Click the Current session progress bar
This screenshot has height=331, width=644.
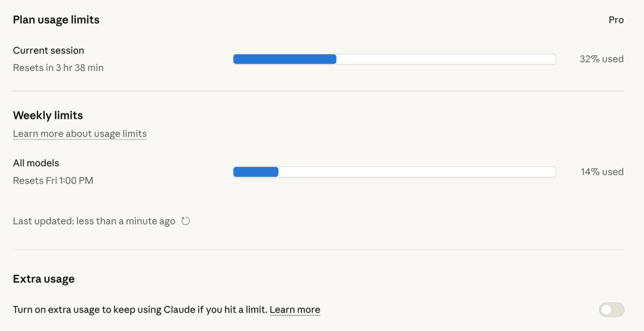pyautogui.click(x=394, y=59)
